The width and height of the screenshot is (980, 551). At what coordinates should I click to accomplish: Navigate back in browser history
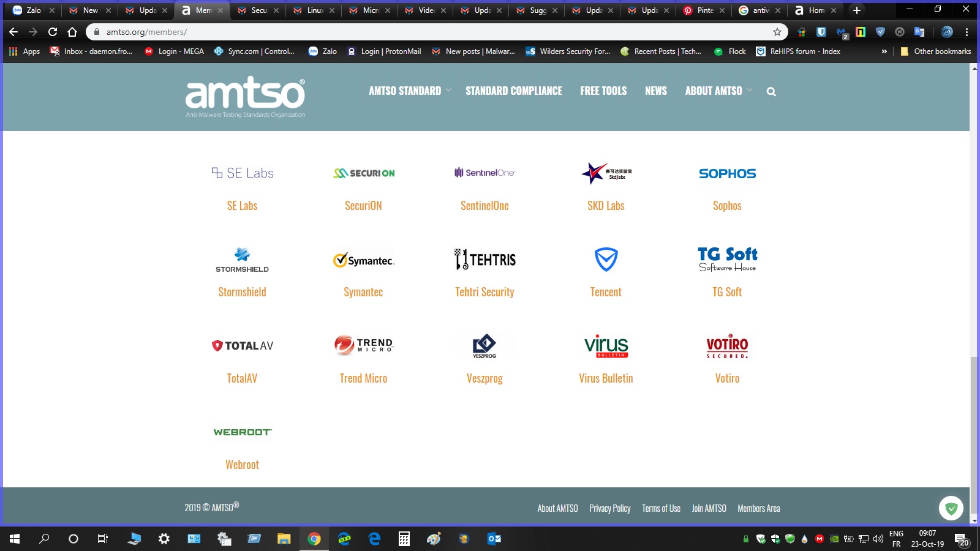click(13, 32)
